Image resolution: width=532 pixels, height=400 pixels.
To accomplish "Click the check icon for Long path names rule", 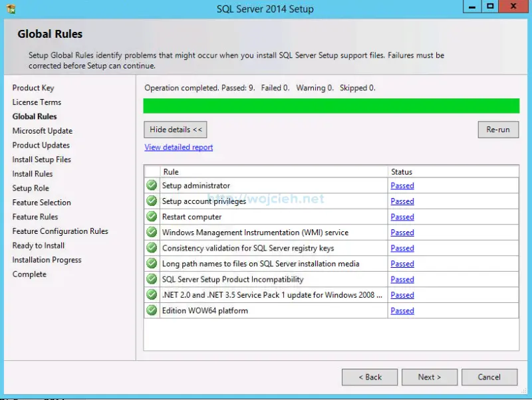I will tap(151, 263).
